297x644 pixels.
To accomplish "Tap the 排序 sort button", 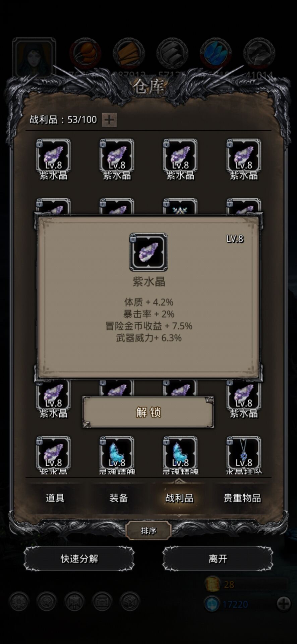I will pyautogui.click(x=148, y=531).
